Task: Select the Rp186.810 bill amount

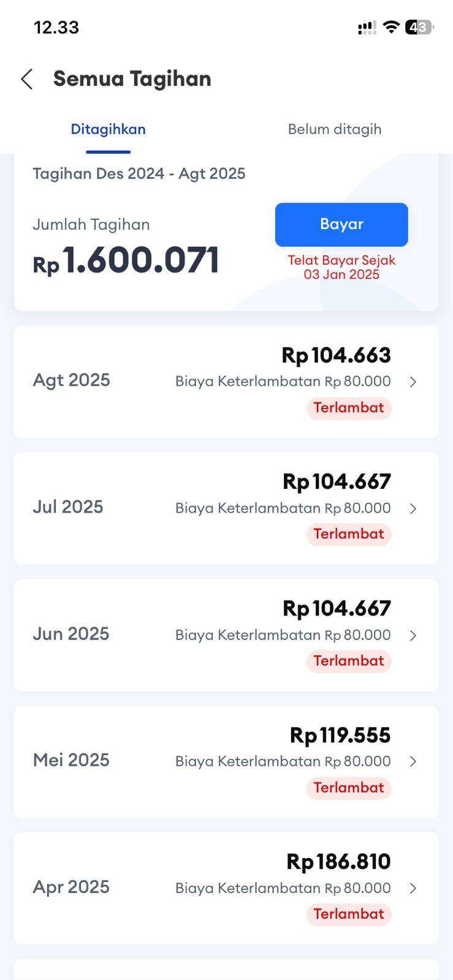Action: pyautogui.click(x=338, y=862)
